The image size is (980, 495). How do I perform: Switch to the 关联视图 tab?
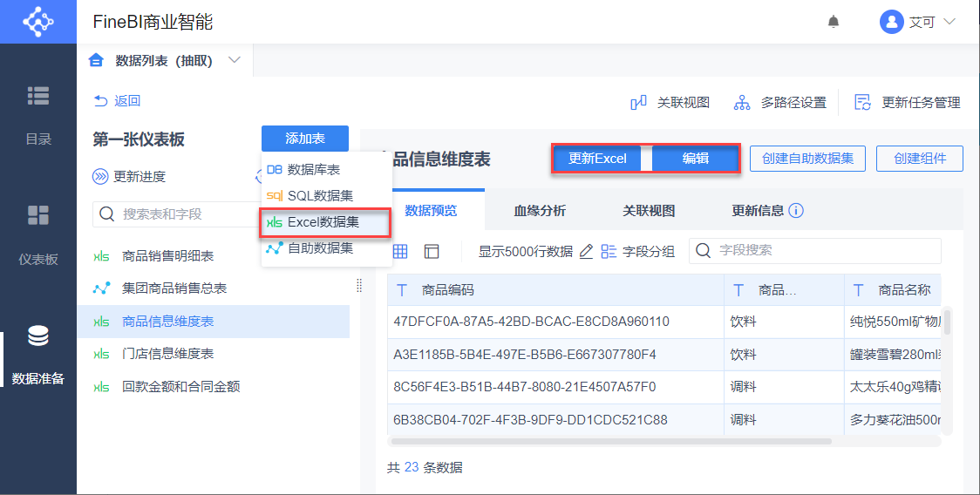(x=649, y=211)
